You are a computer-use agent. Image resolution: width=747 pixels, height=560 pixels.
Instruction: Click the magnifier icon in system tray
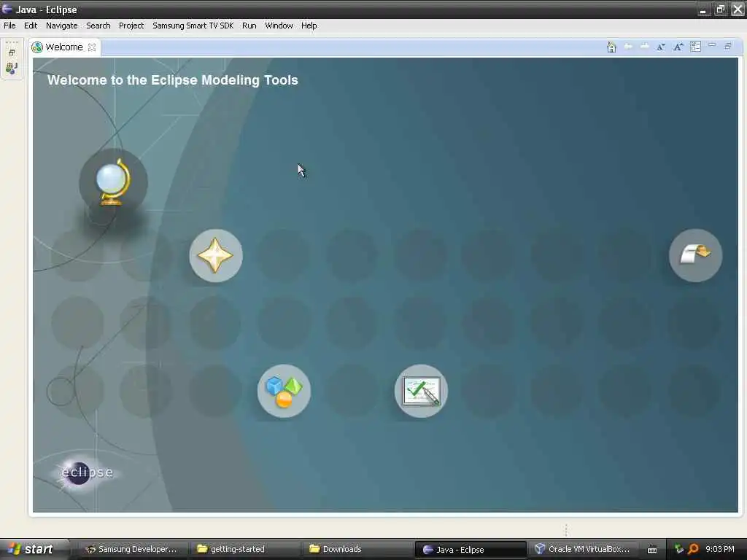pyautogui.click(x=693, y=549)
